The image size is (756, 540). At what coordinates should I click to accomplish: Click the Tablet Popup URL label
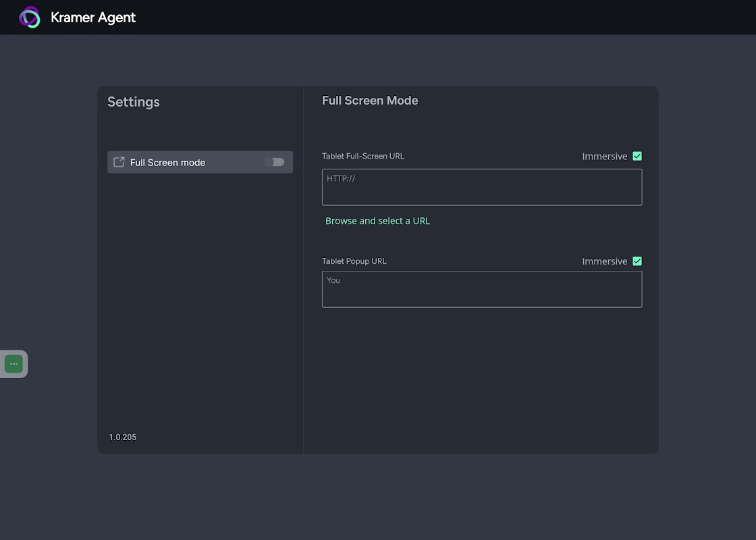[x=354, y=261]
